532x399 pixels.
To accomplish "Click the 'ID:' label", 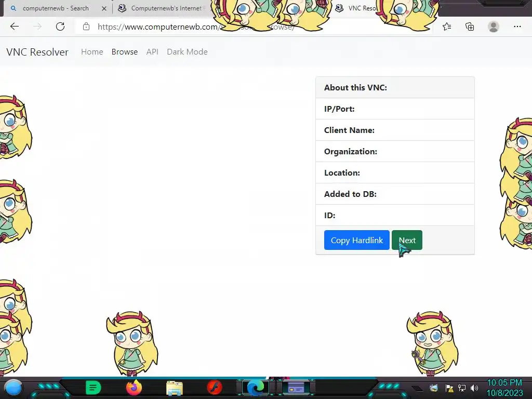I will 329,216.
